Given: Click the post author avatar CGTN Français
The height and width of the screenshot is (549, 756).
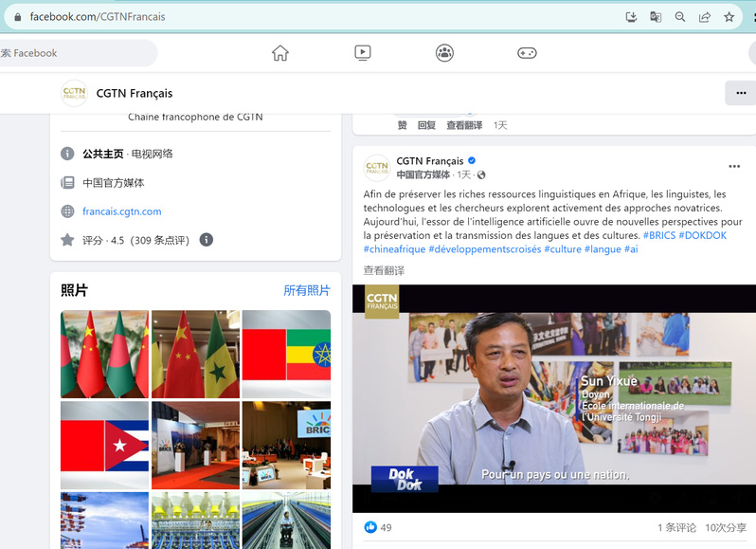Looking at the screenshot, I should 376,168.
